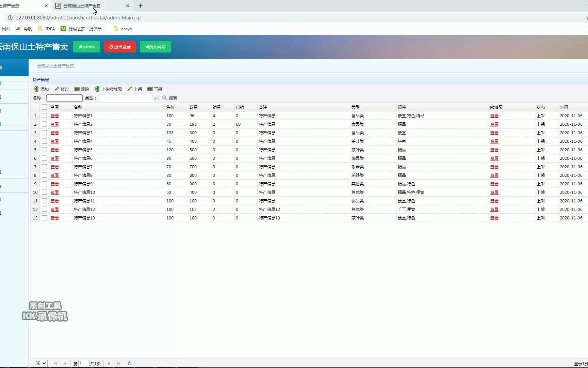Go to next page in pager
This screenshot has height=368, width=588.
pos(109,364)
